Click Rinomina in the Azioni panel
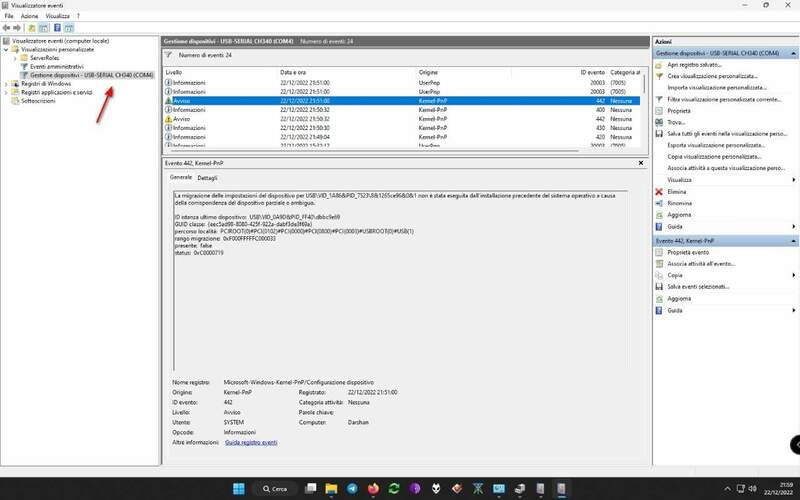Viewport: 800px width, 500px height. (680, 203)
